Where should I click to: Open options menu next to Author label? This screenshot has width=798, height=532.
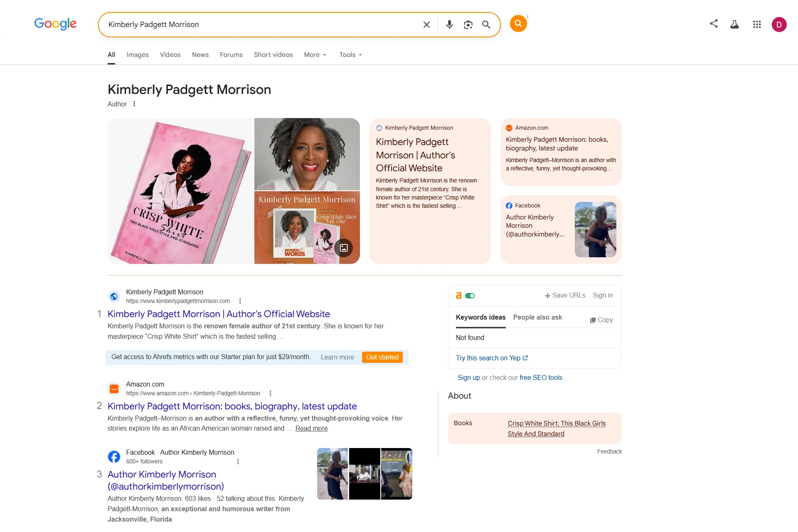click(x=134, y=104)
